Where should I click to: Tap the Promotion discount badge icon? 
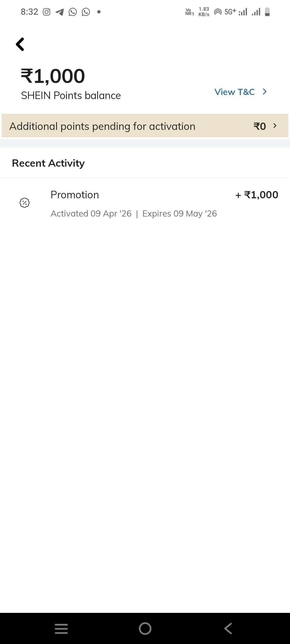[24, 203]
